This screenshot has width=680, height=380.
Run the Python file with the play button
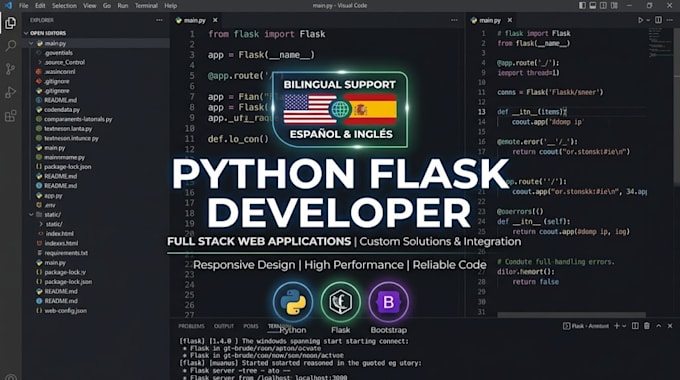pos(640,20)
